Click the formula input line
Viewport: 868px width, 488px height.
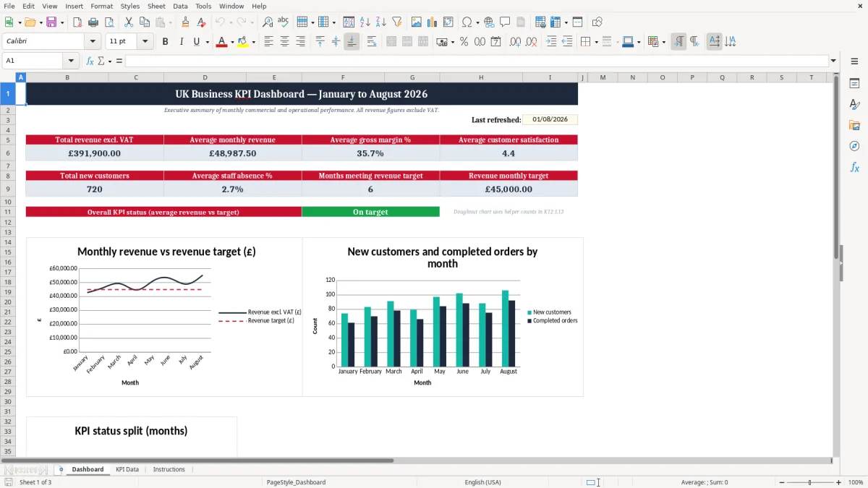(x=476, y=61)
